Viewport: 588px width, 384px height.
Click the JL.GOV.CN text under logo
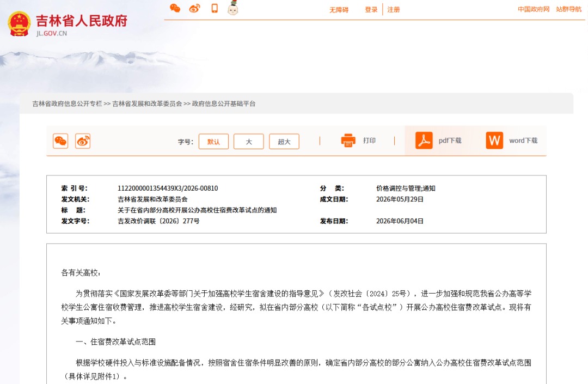click(x=52, y=33)
